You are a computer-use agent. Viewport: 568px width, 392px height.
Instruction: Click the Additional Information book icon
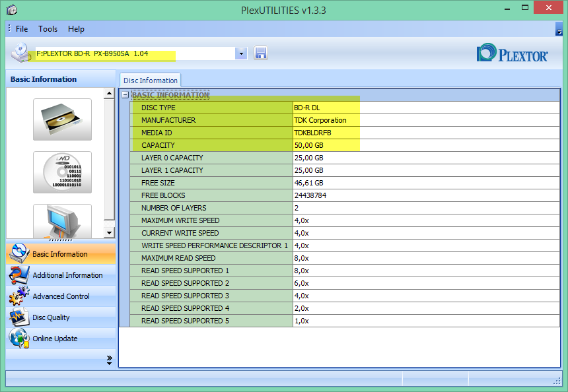[19, 275]
